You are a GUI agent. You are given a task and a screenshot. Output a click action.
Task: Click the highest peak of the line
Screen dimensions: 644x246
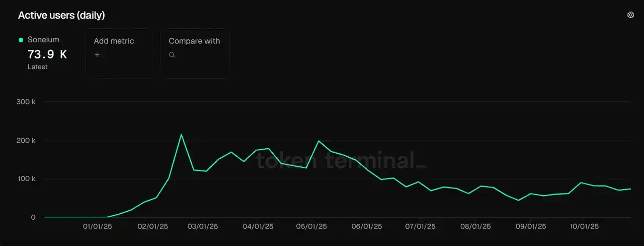pyautogui.click(x=181, y=134)
